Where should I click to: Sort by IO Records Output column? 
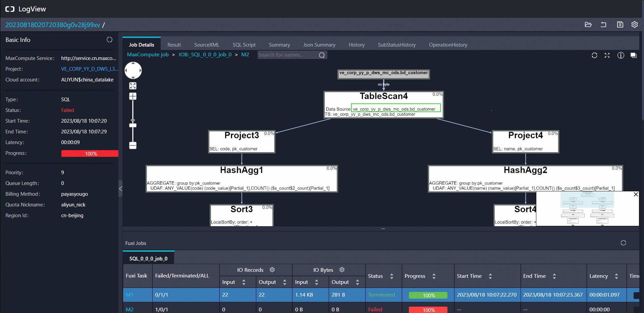[x=285, y=282]
